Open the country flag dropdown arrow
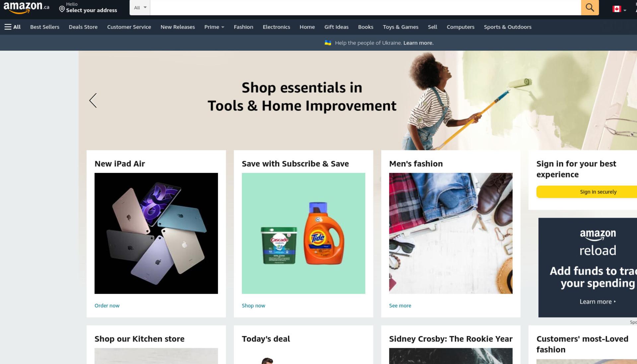The width and height of the screenshot is (637, 364). tap(625, 10)
